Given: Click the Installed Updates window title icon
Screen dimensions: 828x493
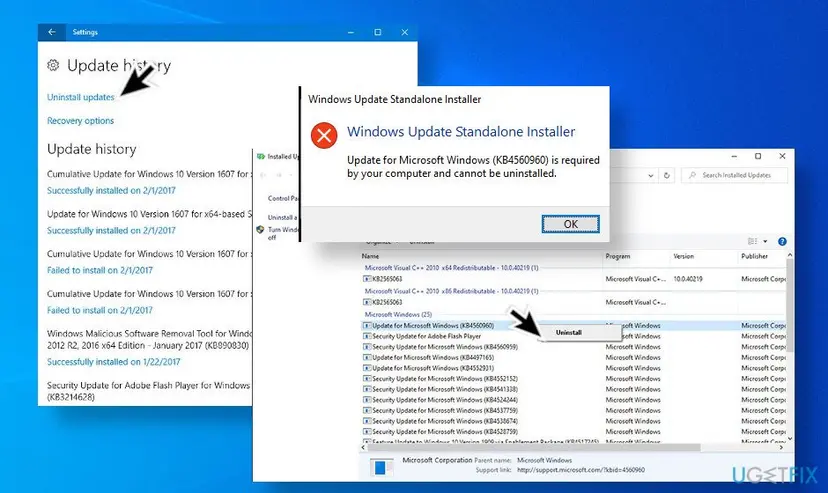Looking at the screenshot, I should [x=261, y=156].
